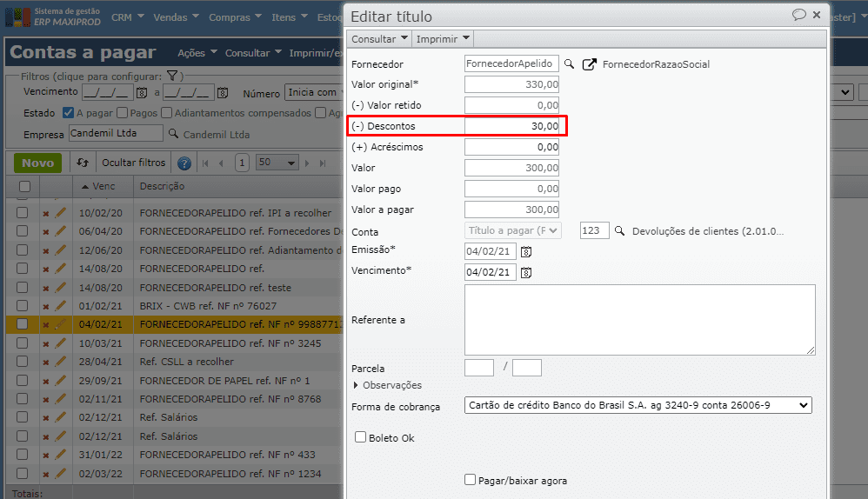Screen dimensions: 868x499
Task: Refresh the Contas a pagar list
Action: tap(83, 163)
